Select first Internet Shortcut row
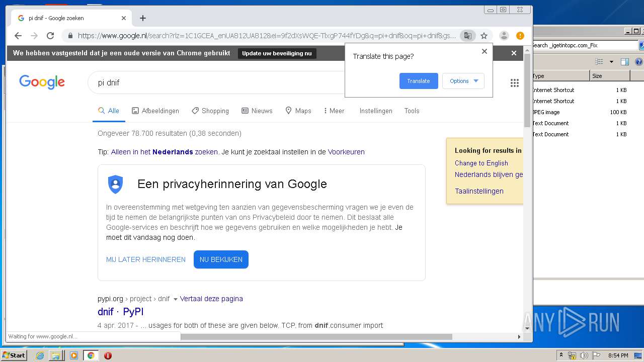 pos(580,90)
